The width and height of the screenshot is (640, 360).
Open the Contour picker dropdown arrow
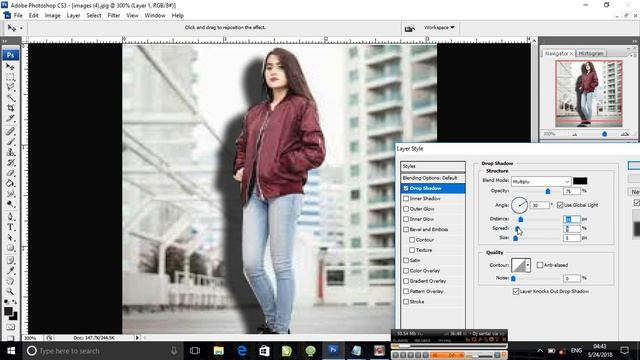528,265
